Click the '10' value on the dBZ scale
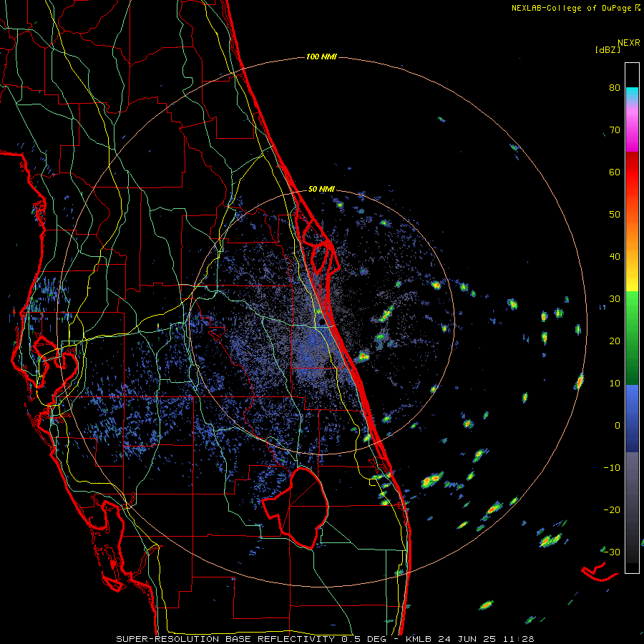The width and height of the screenshot is (644, 644). click(615, 384)
